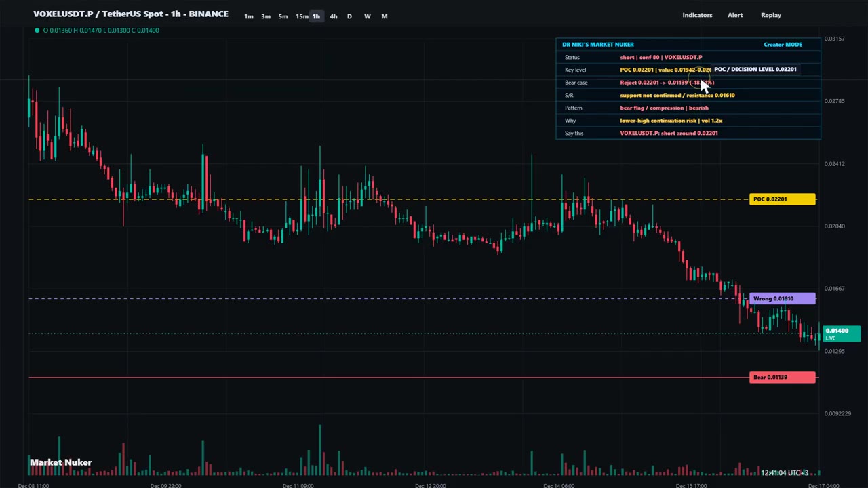Click the 0.01667 price axis label
The height and width of the screenshot is (488, 868).
point(835,289)
